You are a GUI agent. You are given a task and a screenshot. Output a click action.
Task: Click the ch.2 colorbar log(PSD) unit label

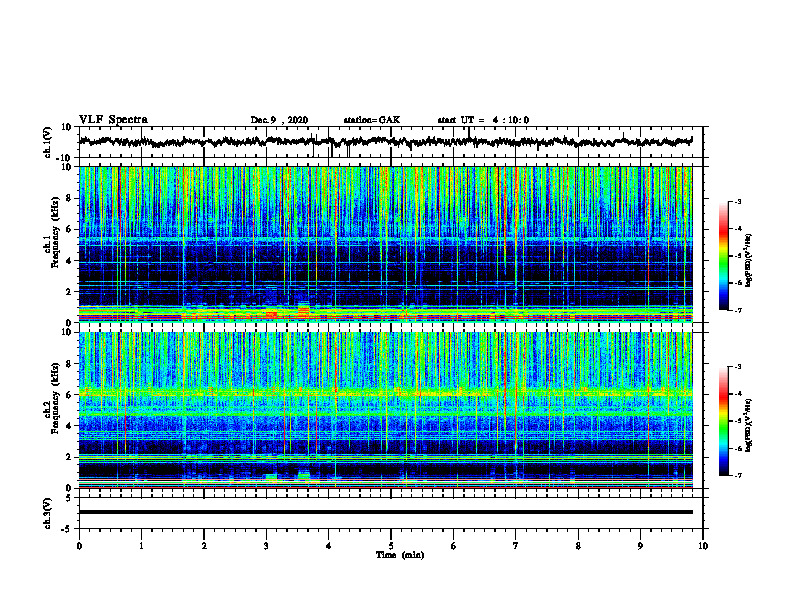tap(749, 426)
